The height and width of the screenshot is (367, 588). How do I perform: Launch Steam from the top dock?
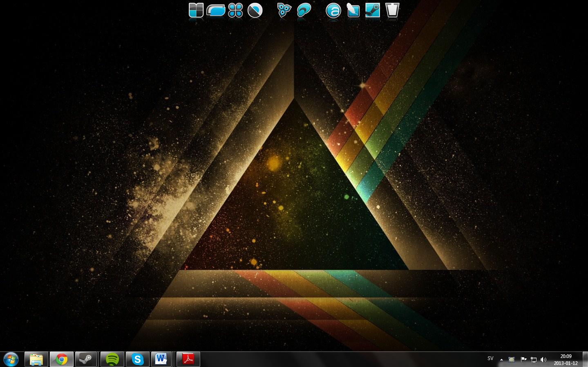tap(372, 10)
